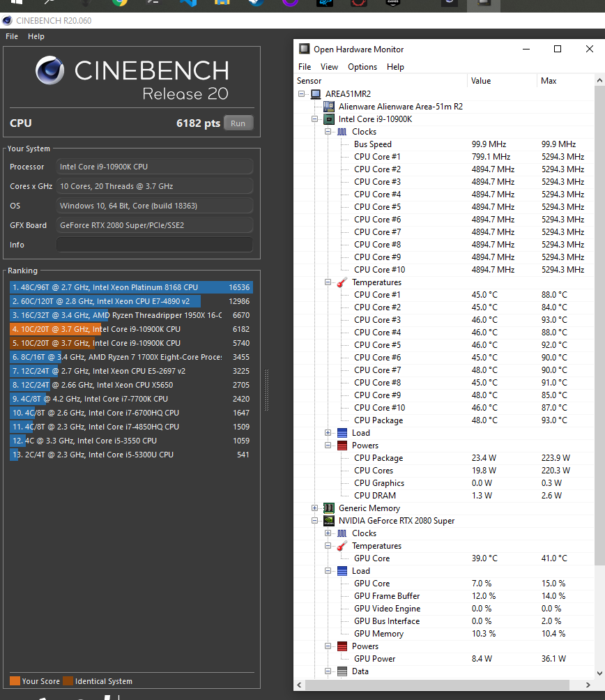The image size is (605, 700).
Task: Expand the CPU Load section
Action: [x=328, y=432]
